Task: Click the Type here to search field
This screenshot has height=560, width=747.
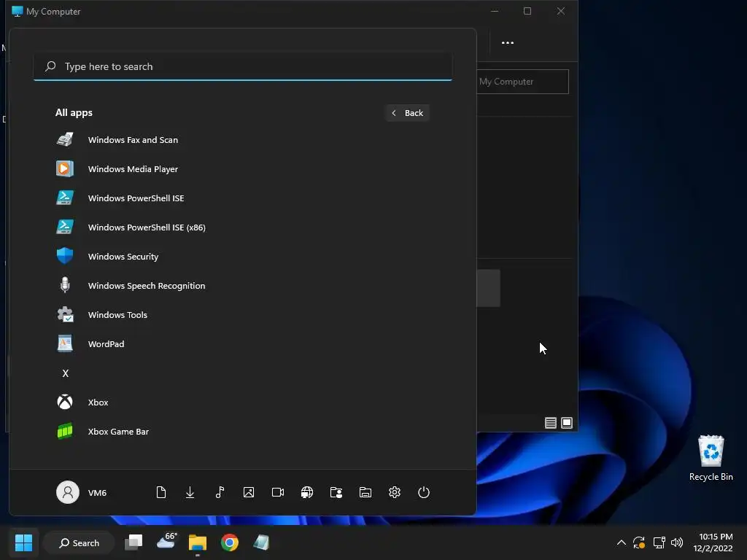Action: click(x=243, y=66)
